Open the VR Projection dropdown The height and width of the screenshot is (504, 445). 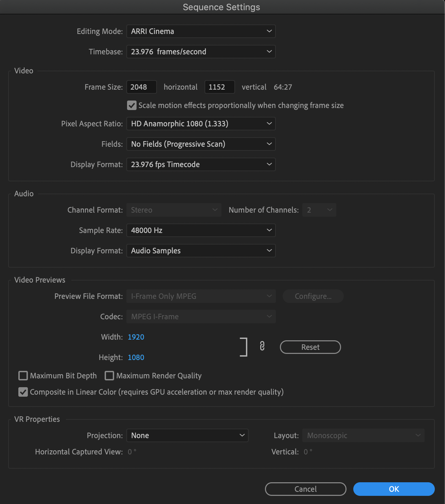tap(187, 435)
